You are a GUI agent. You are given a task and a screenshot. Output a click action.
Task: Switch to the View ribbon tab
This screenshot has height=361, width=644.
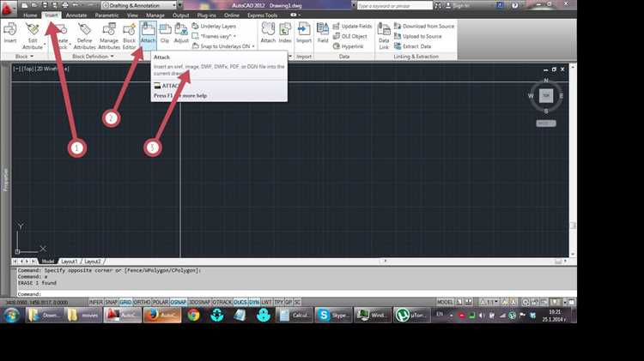132,15
